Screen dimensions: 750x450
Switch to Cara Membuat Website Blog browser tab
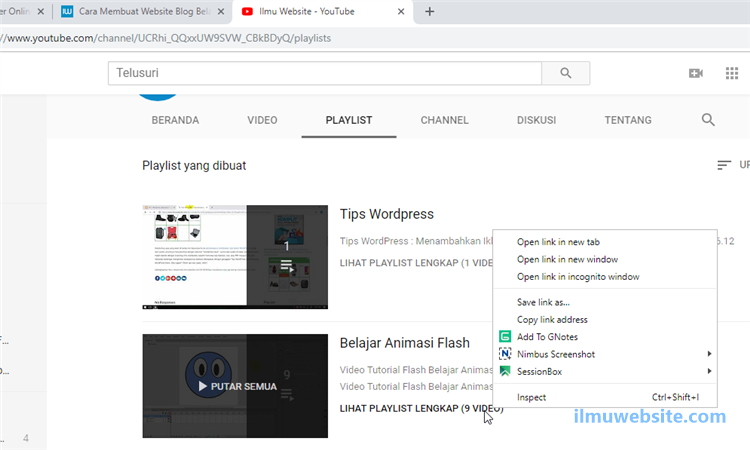coord(143,11)
